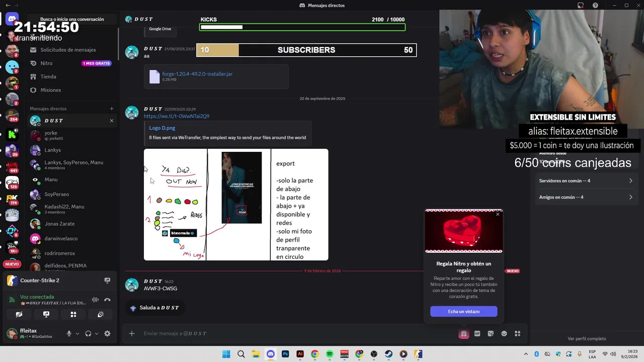The width and height of the screenshot is (644, 362).
Task: Open the we.tl WeTransfer link
Action: pos(177,116)
